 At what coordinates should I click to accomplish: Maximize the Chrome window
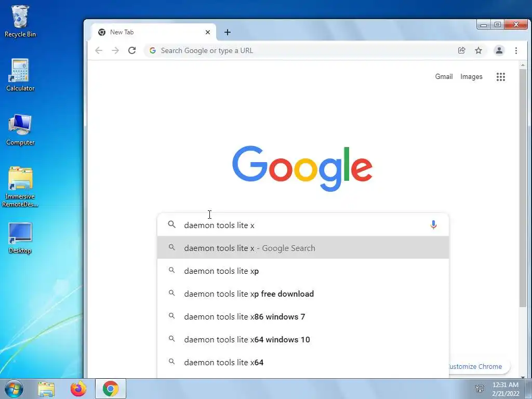(x=497, y=25)
